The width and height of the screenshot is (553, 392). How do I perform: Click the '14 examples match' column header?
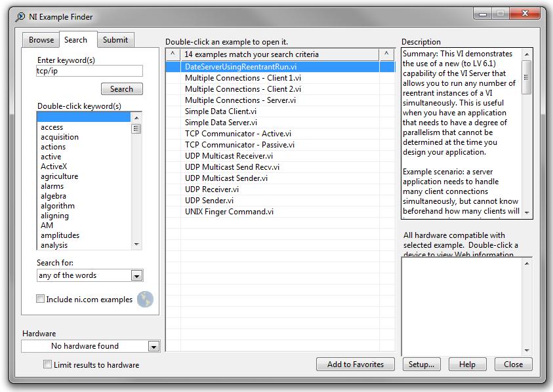pos(279,54)
